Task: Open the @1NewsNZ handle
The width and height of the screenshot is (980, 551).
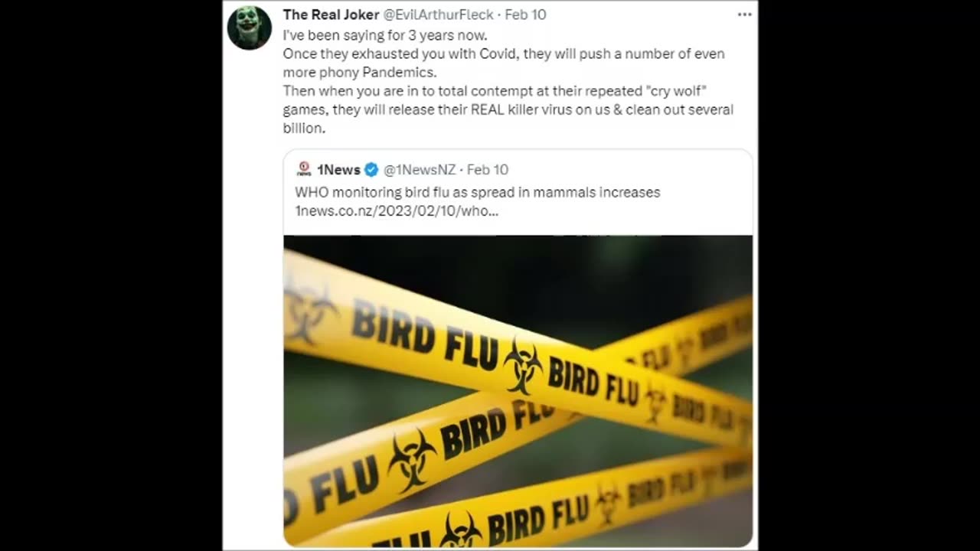Action: point(419,170)
